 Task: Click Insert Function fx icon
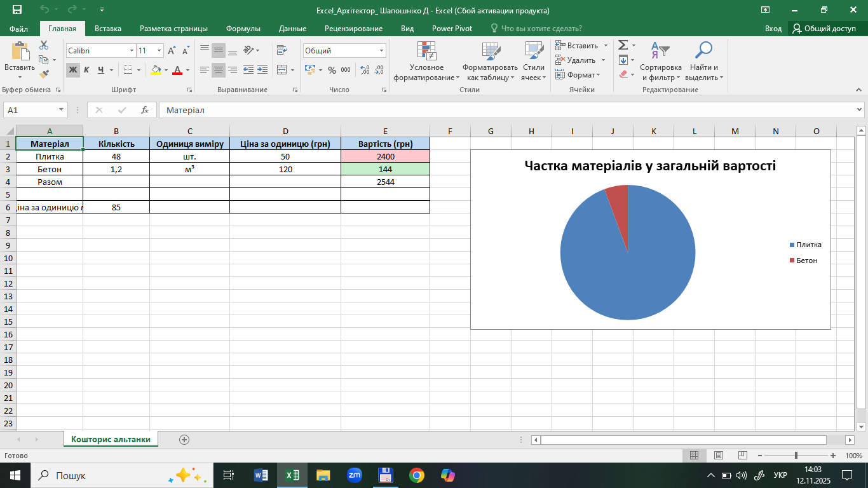pos(145,110)
